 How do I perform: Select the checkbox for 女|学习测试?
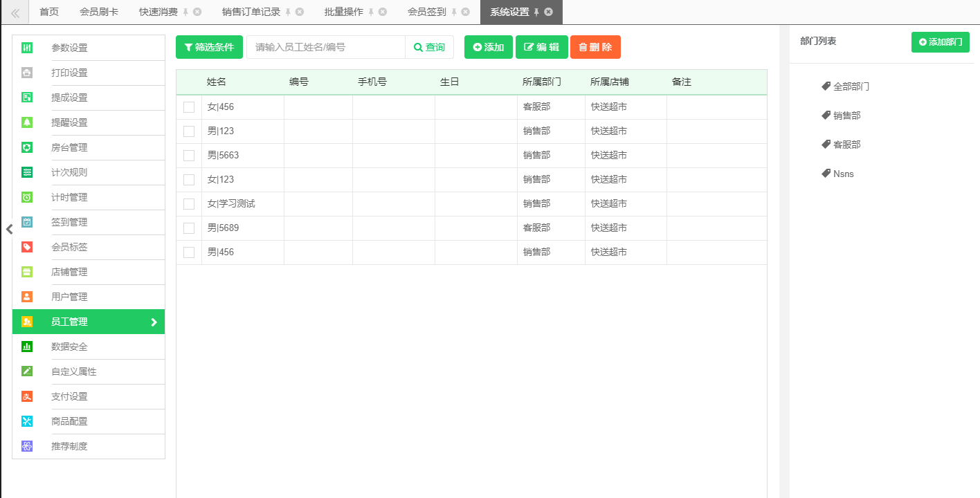(x=189, y=204)
